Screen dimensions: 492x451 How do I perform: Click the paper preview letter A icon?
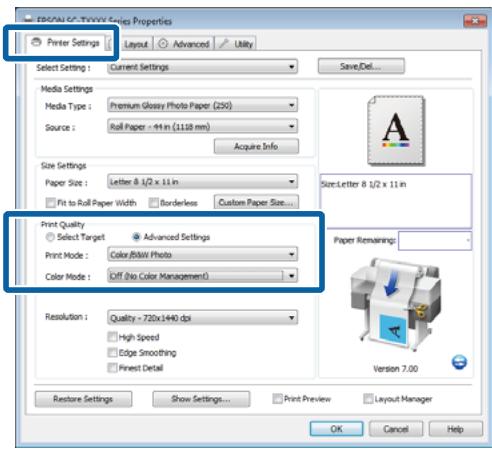[396, 130]
